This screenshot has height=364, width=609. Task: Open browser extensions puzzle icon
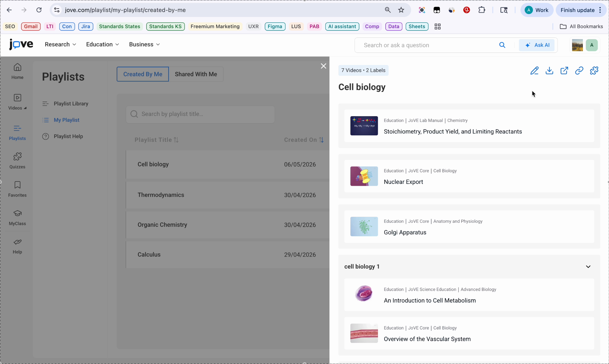[x=482, y=10]
